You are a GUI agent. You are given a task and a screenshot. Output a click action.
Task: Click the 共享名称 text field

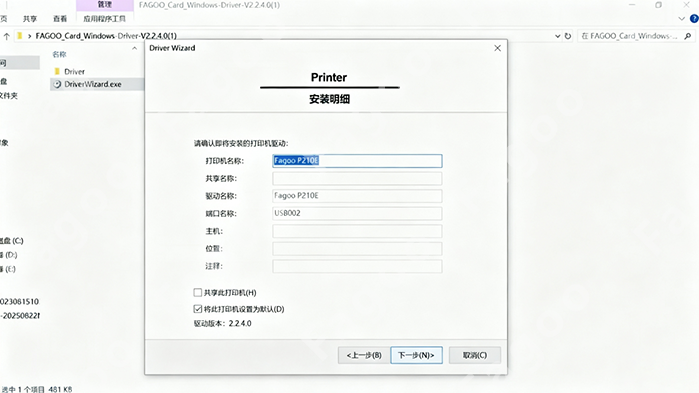[357, 178]
